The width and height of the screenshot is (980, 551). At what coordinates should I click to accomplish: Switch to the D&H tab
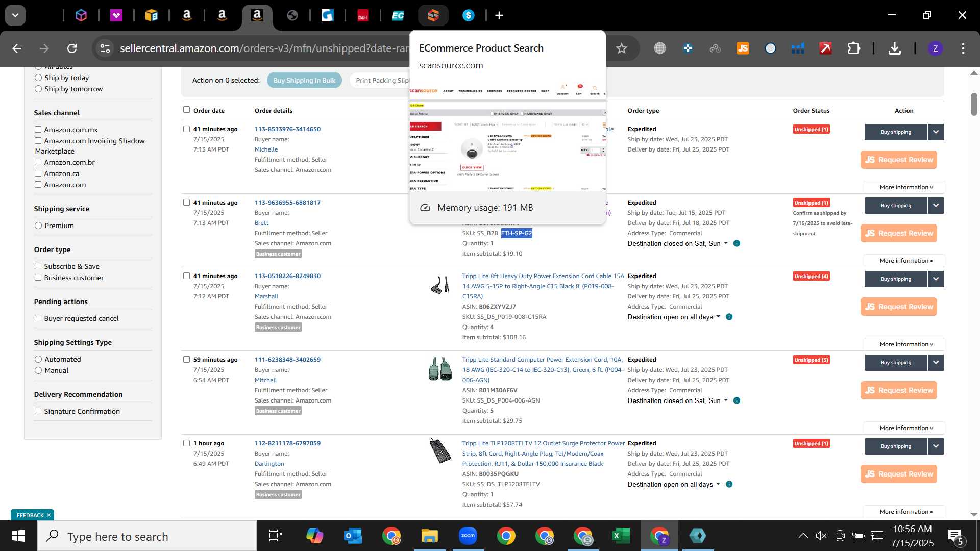point(363,15)
